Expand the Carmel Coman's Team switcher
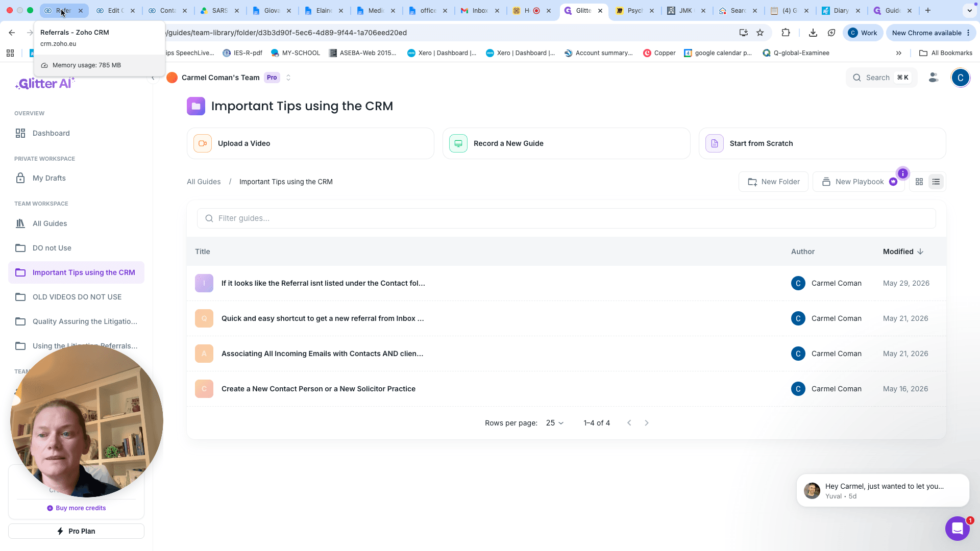The height and width of the screenshot is (551, 980). coord(288,78)
